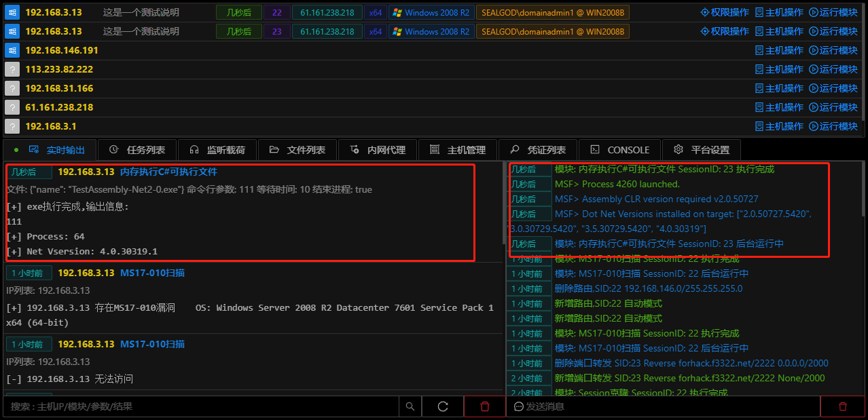Open 主机操作 for host 192.168.31.166
Image resolution: width=868 pixels, height=420 pixels.
click(779, 88)
